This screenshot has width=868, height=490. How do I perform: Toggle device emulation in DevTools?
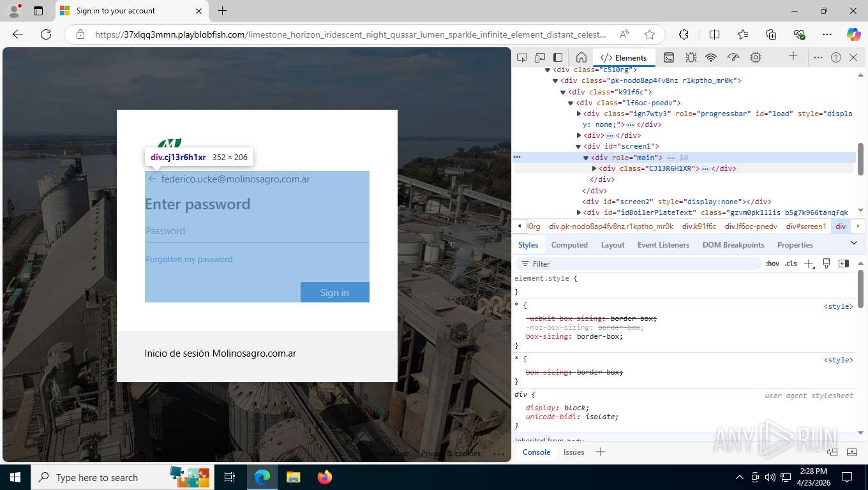[x=540, y=57]
